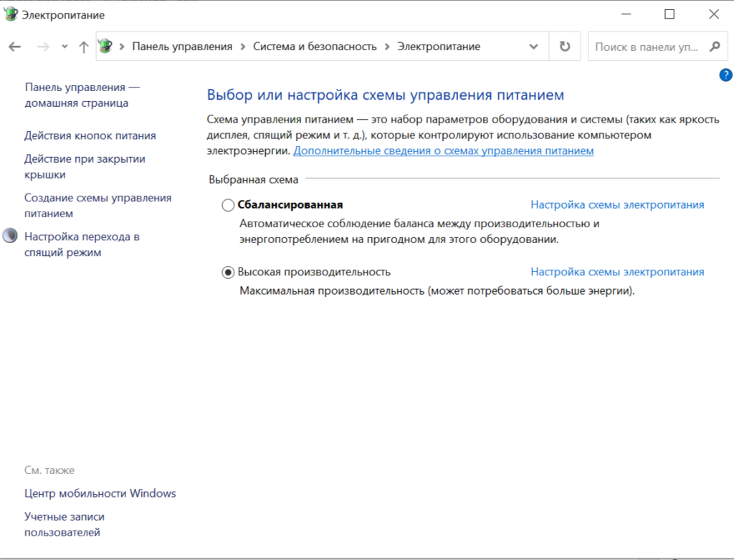Open Центр мобильности Windows link

[100, 493]
